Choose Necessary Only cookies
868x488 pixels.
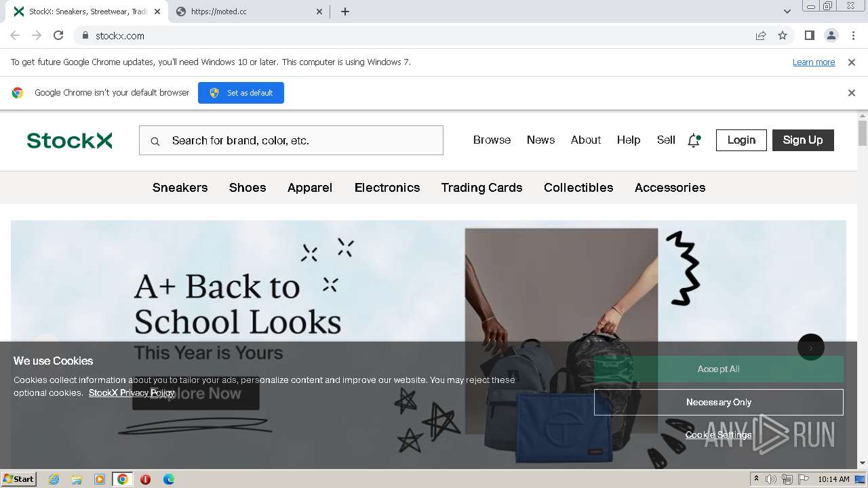click(x=719, y=402)
